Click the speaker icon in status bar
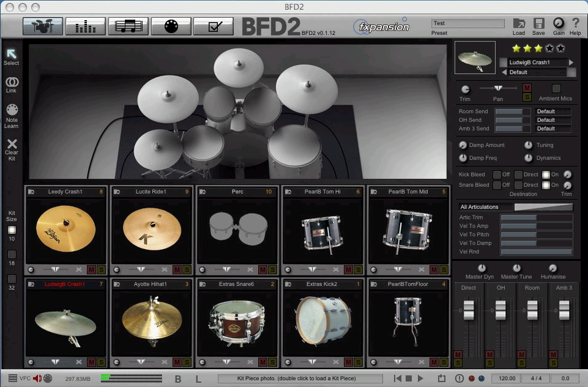588x387 pixels. 37,378
